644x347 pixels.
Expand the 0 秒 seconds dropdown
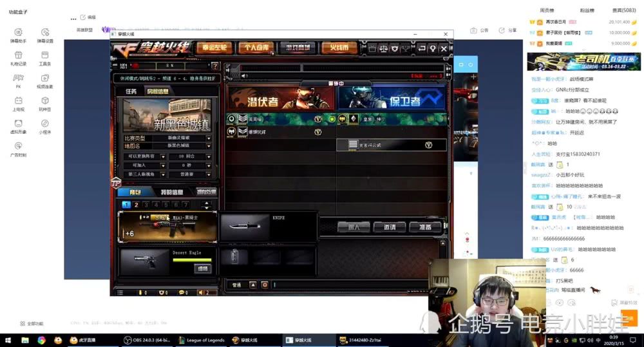209,165
